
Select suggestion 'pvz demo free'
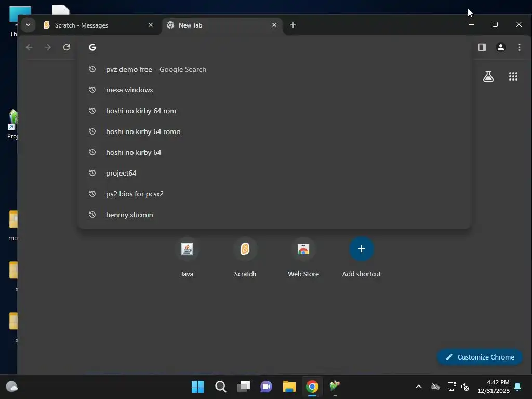click(x=274, y=69)
